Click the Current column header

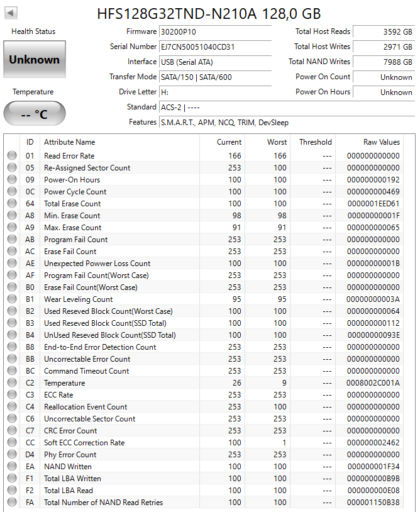click(222, 142)
